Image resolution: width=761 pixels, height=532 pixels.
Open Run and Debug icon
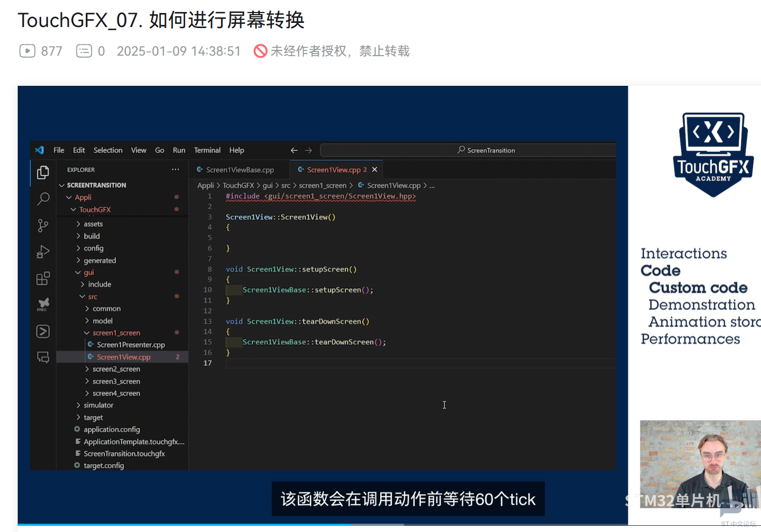[43, 252]
